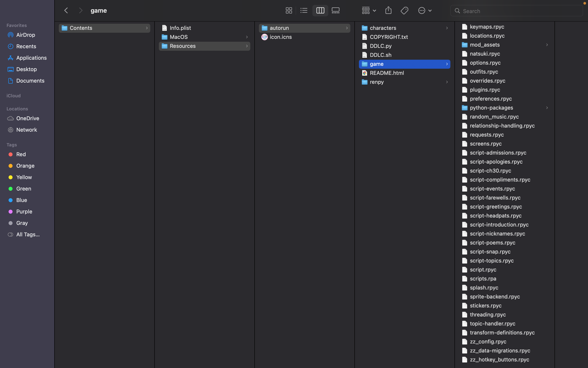Switch to icon grid view
588x368 pixels.
[x=289, y=10]
